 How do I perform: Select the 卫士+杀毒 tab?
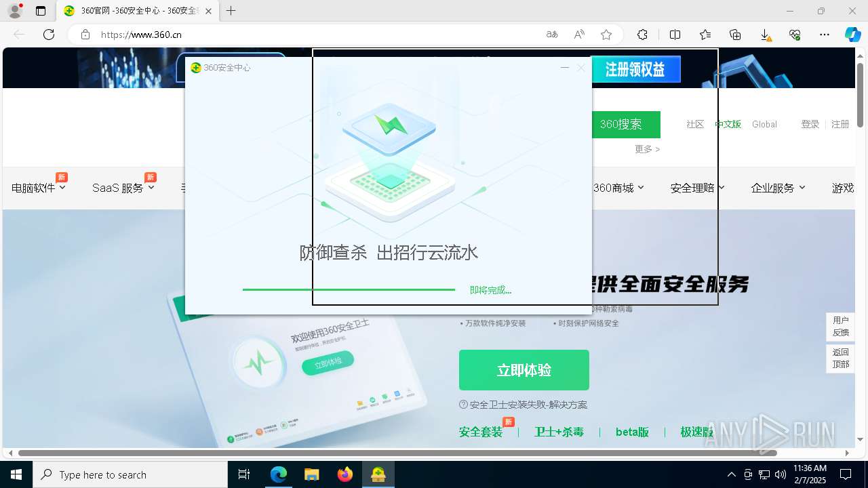coord(559,432)
